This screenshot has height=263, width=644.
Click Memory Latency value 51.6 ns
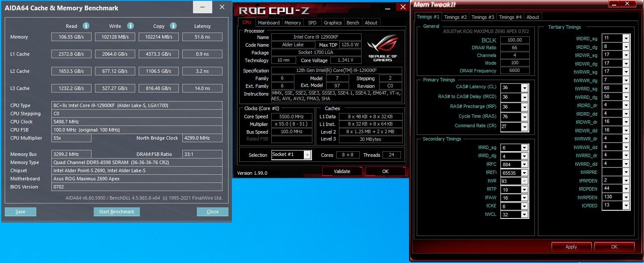[202, 37]
